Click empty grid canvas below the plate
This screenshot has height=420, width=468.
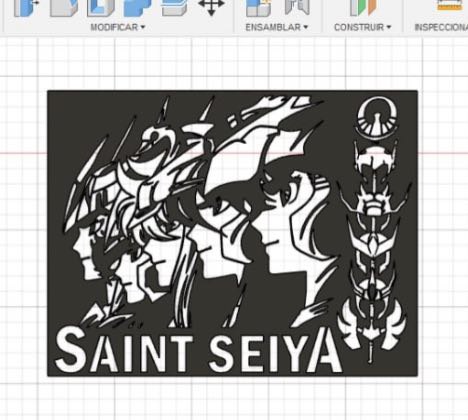click(233, 398)
